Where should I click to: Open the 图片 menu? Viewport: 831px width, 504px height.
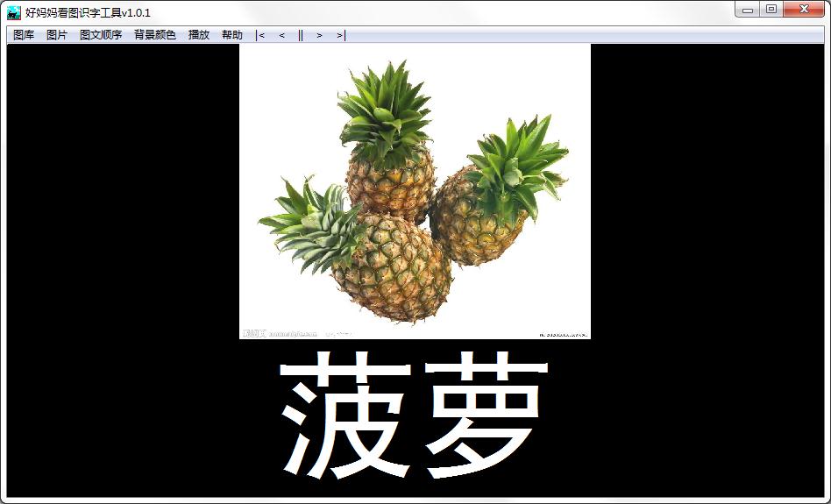(x=57, y=35)
